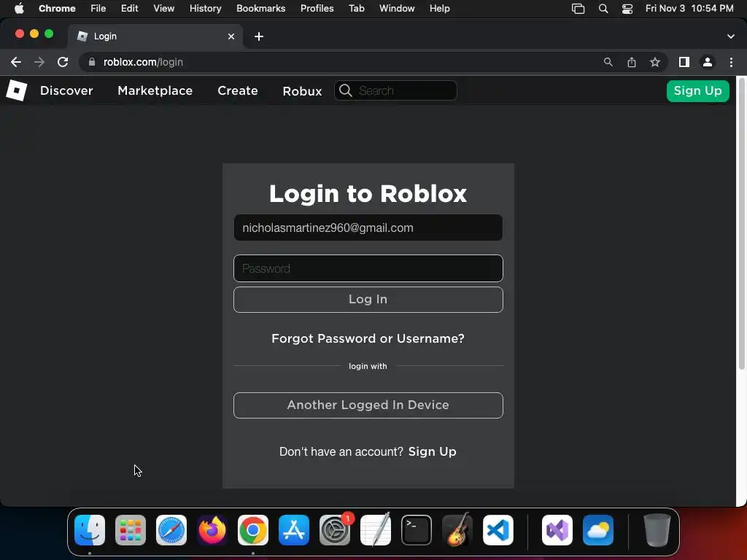Expand the tab search chevron
Screen dimensions: 747x560
click(x=731, y=36)
